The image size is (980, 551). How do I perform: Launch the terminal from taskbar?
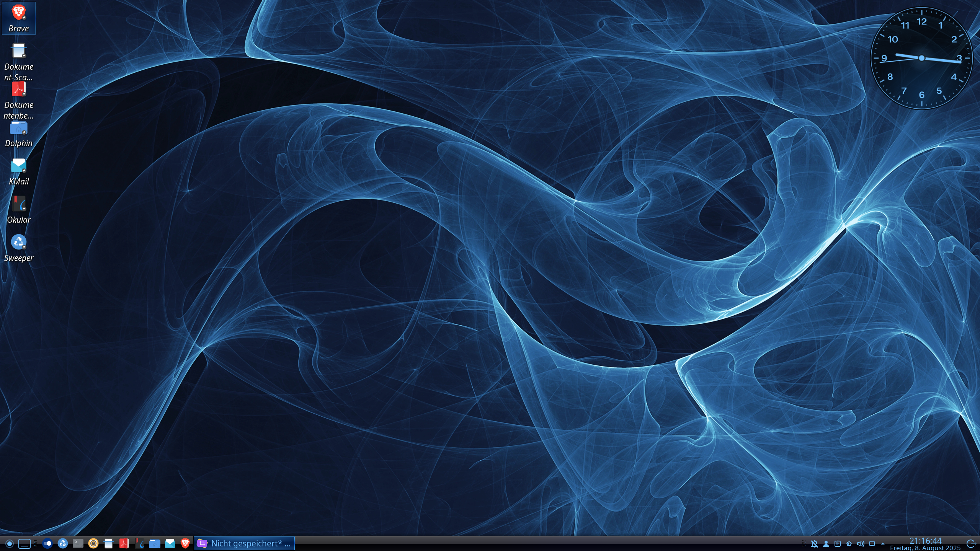[x=78, y=543]
